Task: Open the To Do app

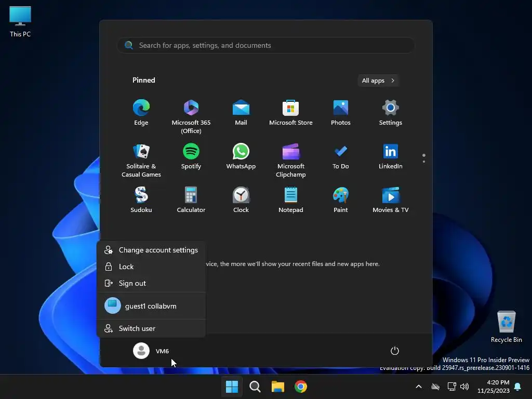Action: coord(341,156)
